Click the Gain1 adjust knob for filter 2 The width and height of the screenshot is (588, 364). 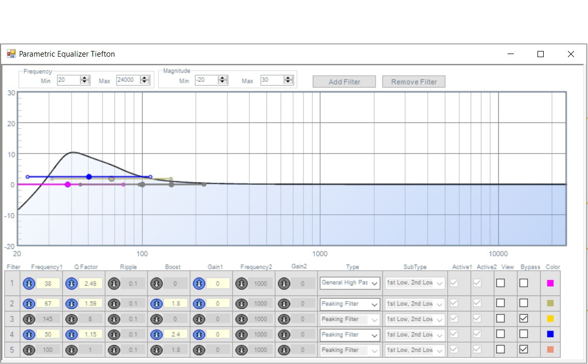(199, 304)
